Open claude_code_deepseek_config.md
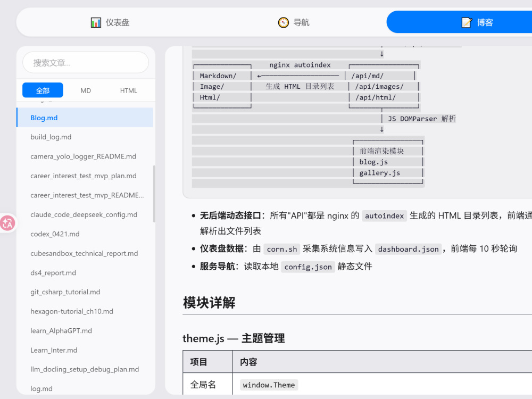Screen dimensions: 532x399 click(x=85, y=214)
